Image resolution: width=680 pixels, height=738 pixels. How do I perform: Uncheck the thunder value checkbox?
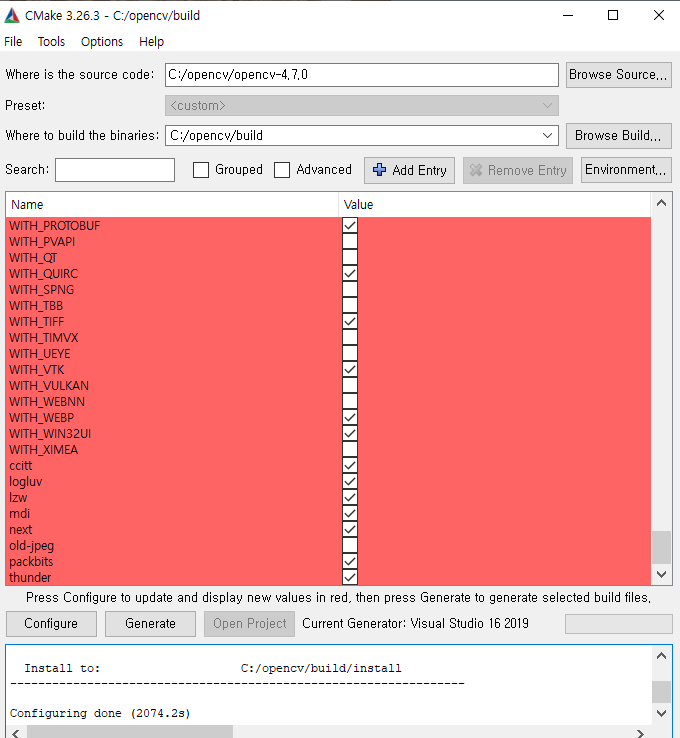pos(350,578)
